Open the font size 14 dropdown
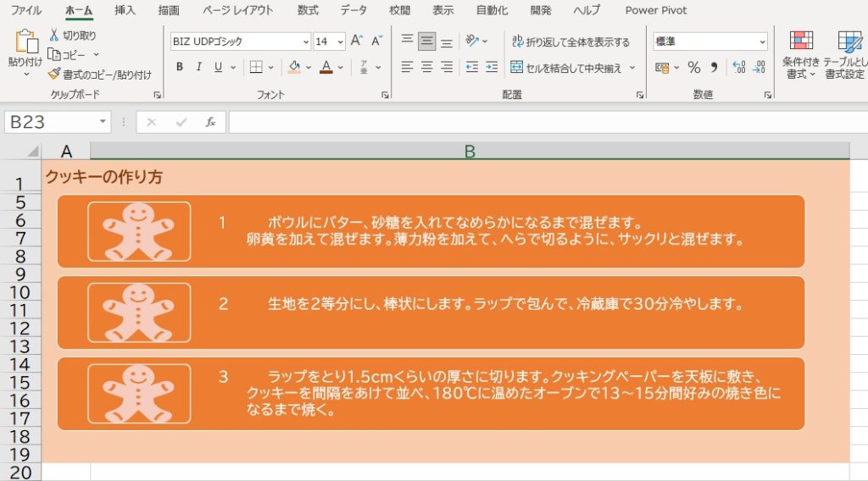Screen dimensions: 868x481 point(340,41)
